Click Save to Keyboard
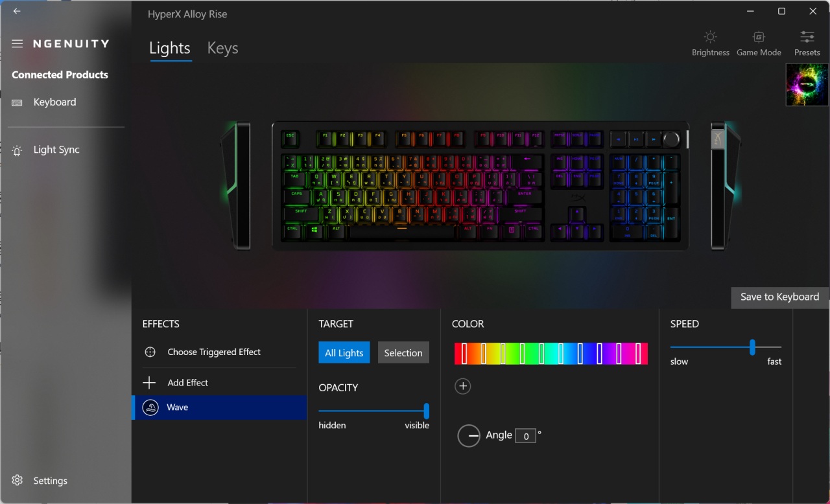This screenshot has width=830, height=504. [x=780, y=297]
